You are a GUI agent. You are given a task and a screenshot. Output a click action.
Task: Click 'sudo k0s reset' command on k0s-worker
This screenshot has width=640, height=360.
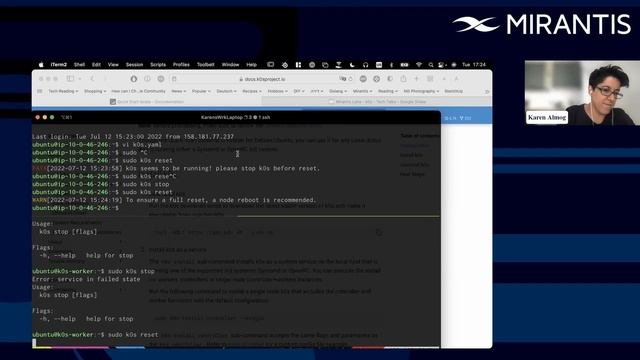(133, 335)
